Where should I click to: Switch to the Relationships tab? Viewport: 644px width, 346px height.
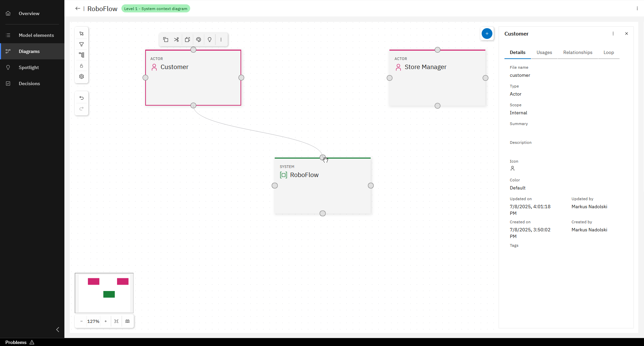click(578, 52)
